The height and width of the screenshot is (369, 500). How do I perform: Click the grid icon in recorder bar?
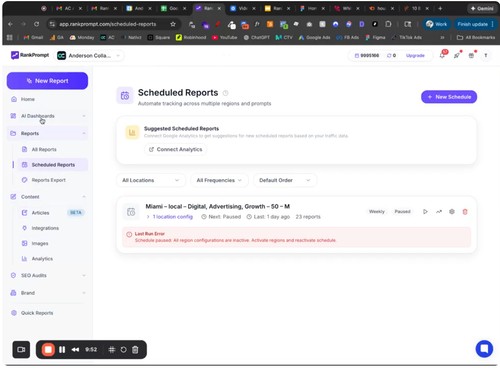pos(112,349)
